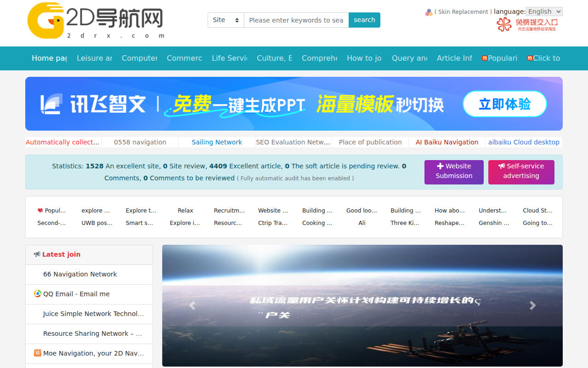This screenshot has height=368, width=588.
Task: Click the purple Website Submission button
Action: [454, 172]
